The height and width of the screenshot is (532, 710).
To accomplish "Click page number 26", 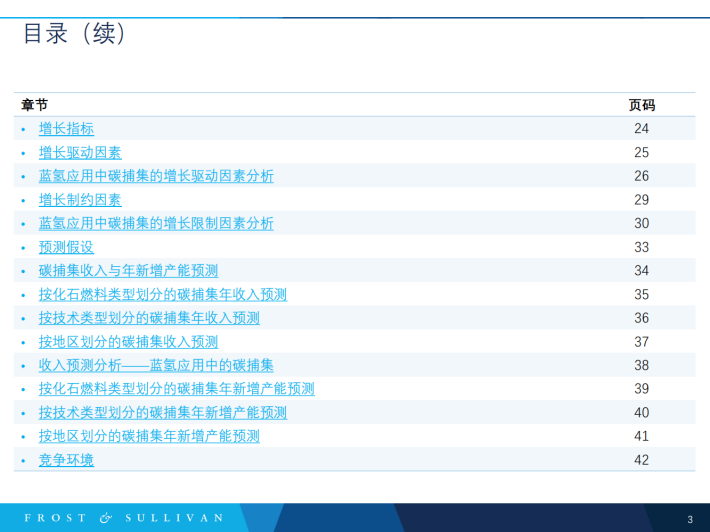I will [641, 176].
